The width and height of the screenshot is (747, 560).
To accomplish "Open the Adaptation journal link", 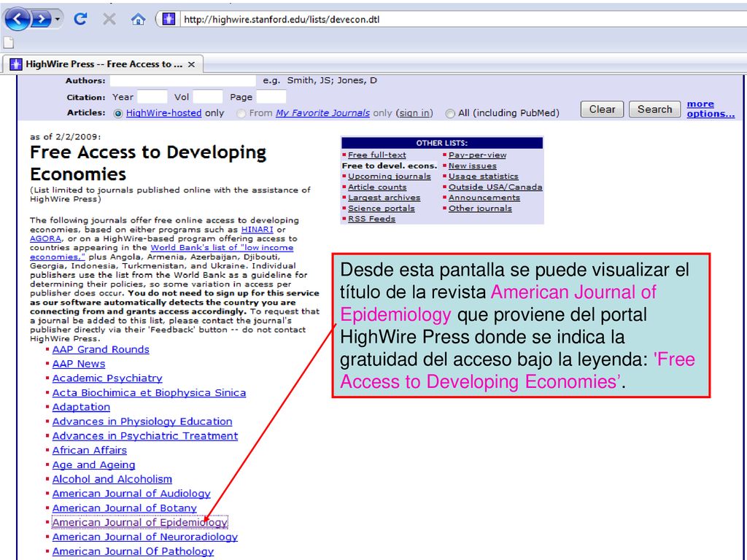I will pos(81,407).
